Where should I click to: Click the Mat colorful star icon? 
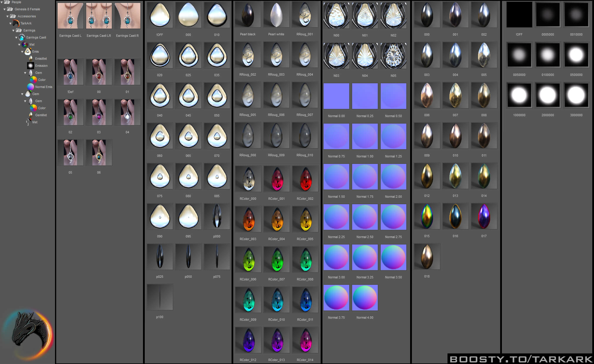(x=25, y=44)
